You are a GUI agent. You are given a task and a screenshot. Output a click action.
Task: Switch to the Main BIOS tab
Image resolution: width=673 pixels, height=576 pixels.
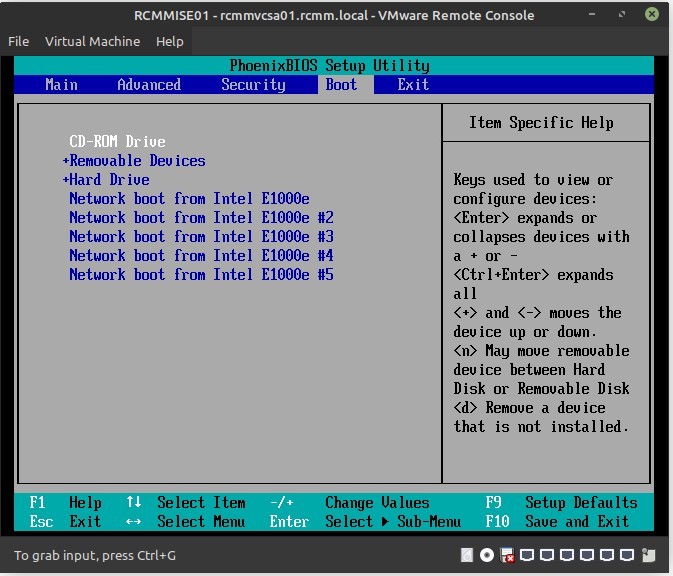coord(61,85)
